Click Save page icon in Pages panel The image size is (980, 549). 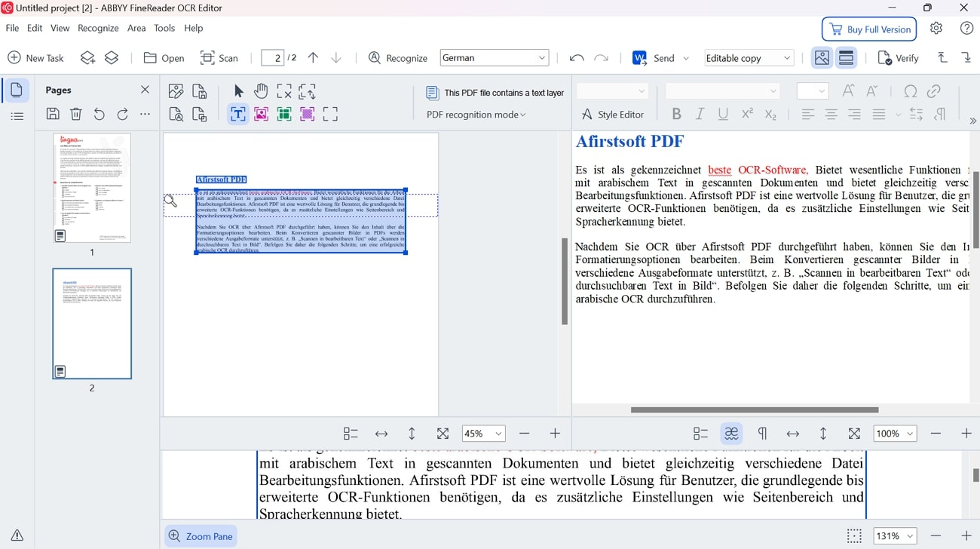(53, 114)
